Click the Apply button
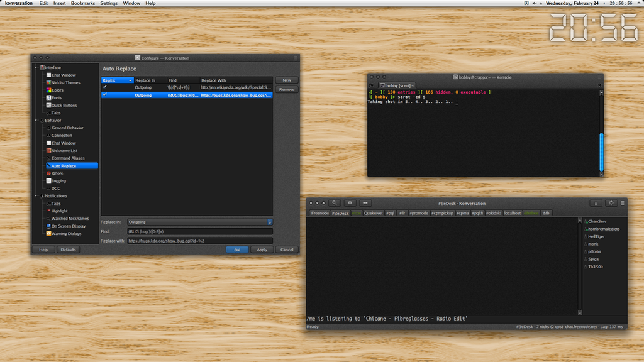The height and width of the screenshot is (362, 644). coord(262,250)
